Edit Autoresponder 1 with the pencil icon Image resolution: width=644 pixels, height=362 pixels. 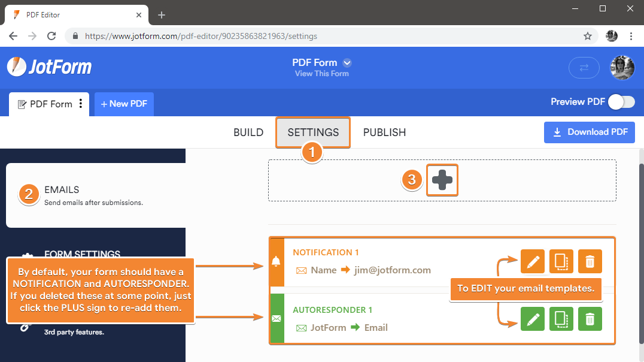pos(533,319)
